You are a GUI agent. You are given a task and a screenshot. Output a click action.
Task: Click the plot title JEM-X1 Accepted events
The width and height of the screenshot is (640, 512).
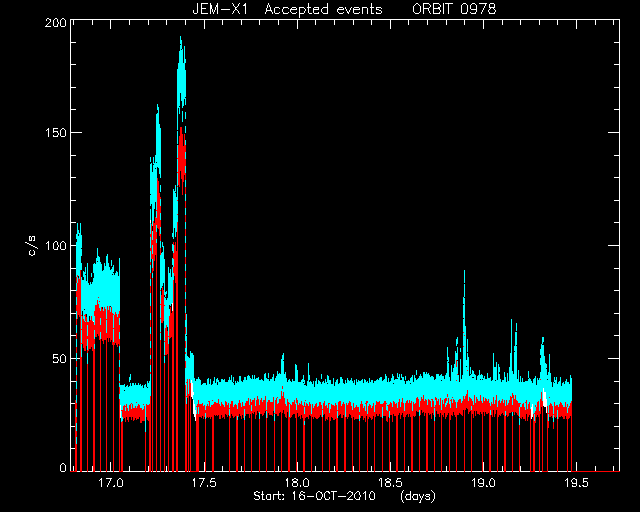(287, 9)
